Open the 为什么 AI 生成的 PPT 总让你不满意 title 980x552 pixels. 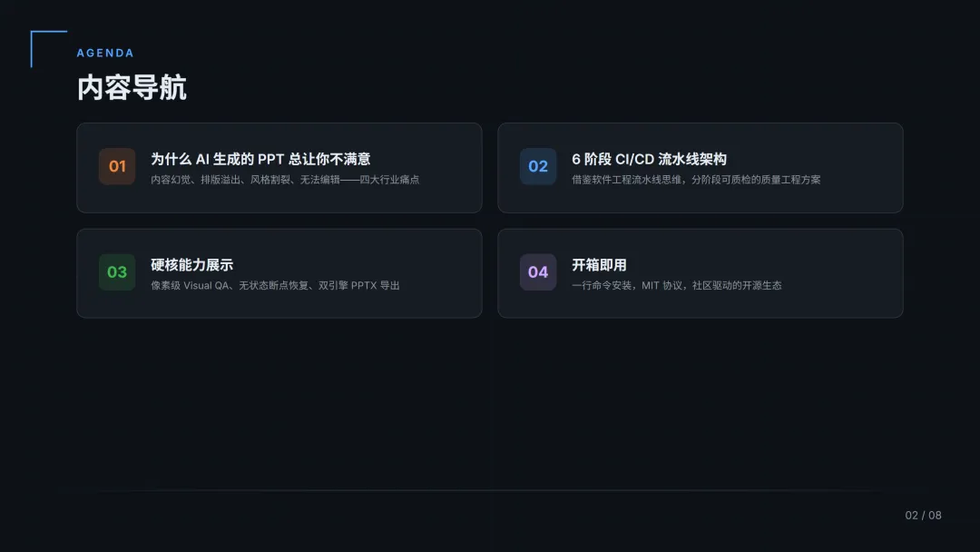pyautogui.click(x=260, y=159)
